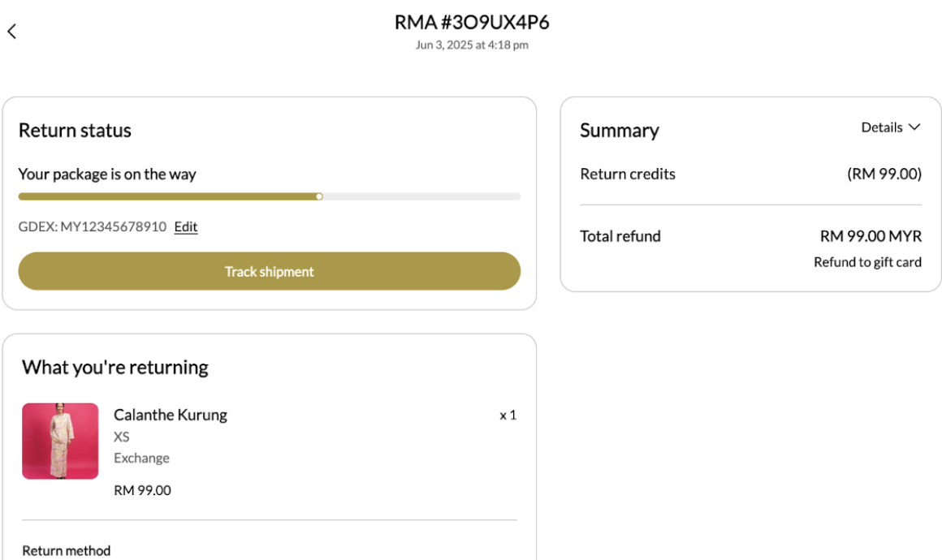Open the Details dropdown in Summary
This screenshot has height=560, width=942.
[x=890, y=127]
